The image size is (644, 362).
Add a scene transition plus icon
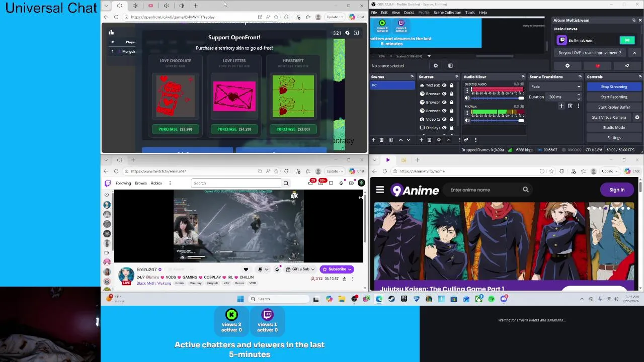point(561,106)
